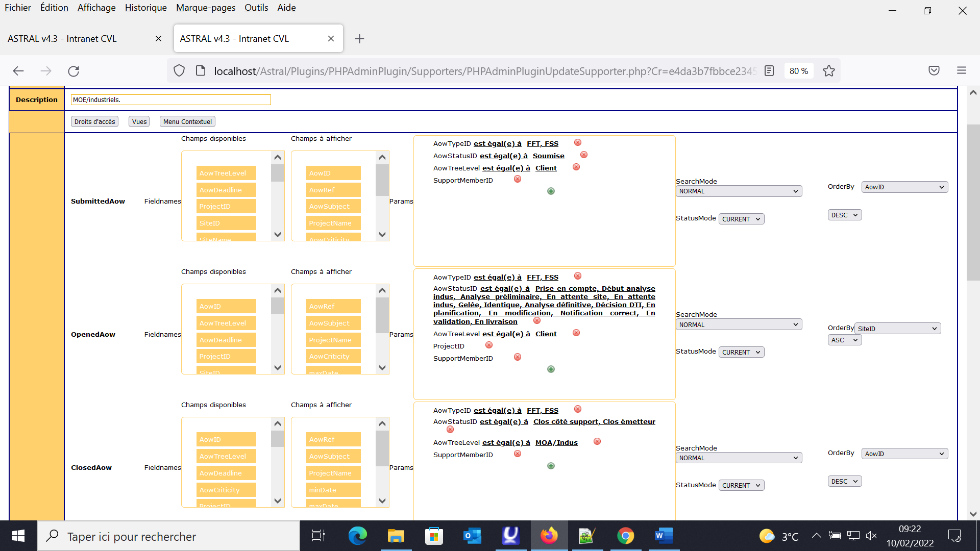
Task: Open SubmittedAow SearchMode NORMAL dropdown
Action: point(739,191)
